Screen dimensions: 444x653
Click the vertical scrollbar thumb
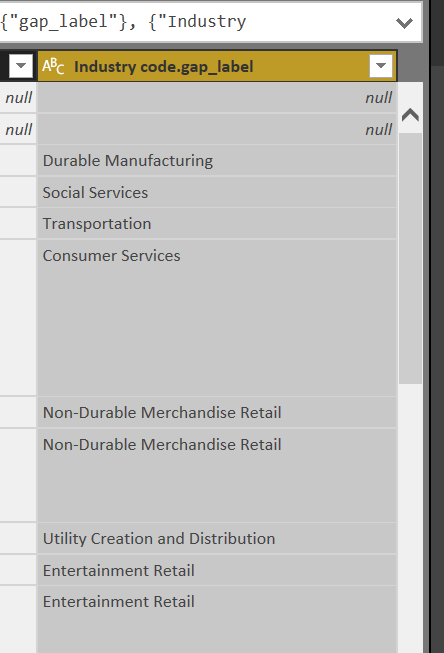[410, 258]
